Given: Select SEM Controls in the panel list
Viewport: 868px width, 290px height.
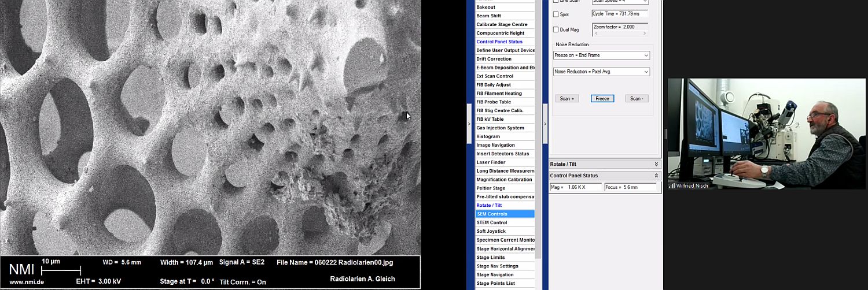Looking at the screenshot, I should click(505, 214).
